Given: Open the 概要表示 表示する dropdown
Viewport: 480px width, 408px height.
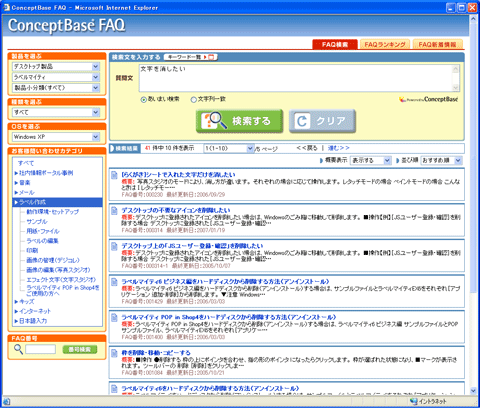Looking at the screenshot, I should coord(387,160).
